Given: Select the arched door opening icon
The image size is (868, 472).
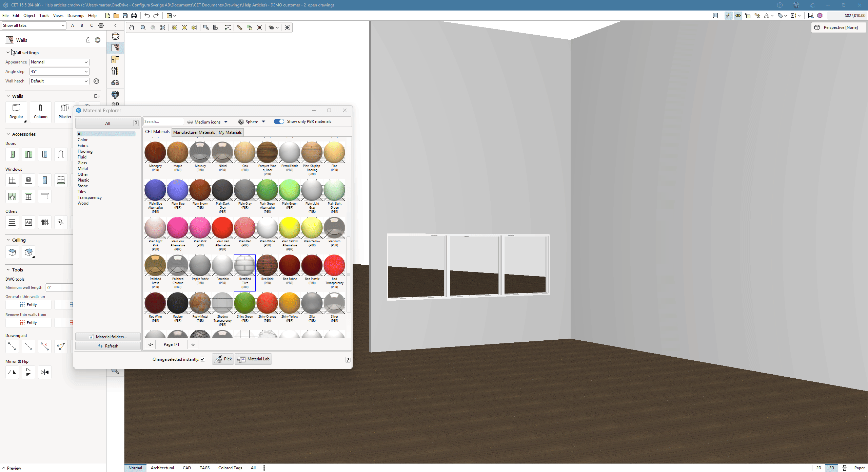Looking at the screenshot, I should (61, 154).
